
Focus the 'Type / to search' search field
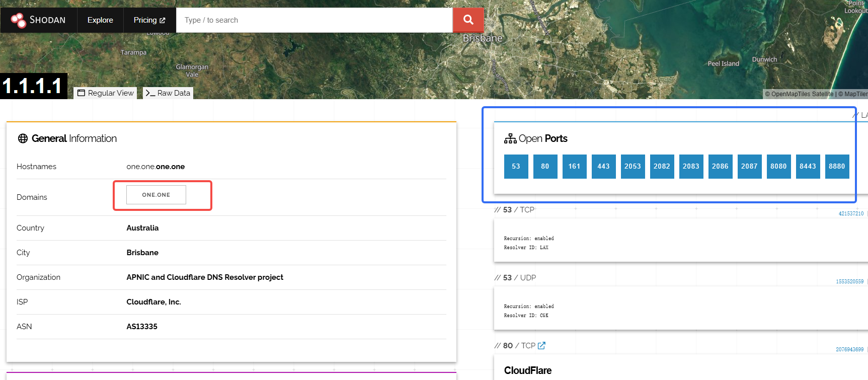314,20
